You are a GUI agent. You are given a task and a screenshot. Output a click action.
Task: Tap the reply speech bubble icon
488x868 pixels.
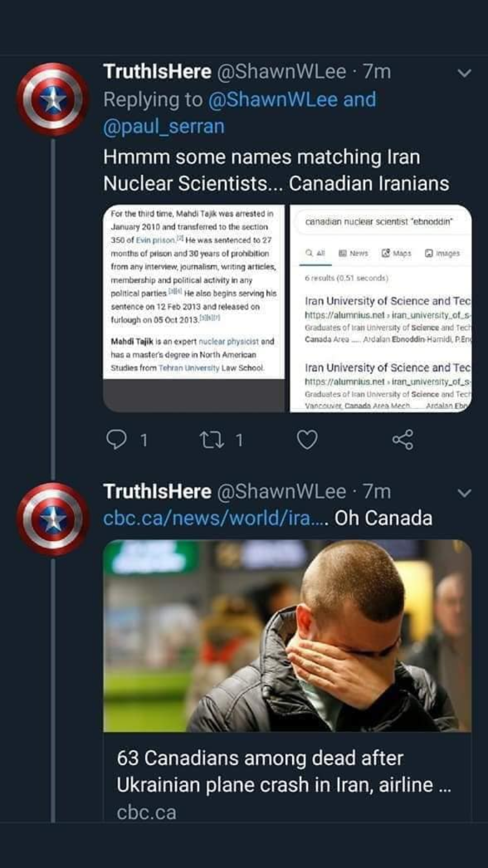[117, 439]
